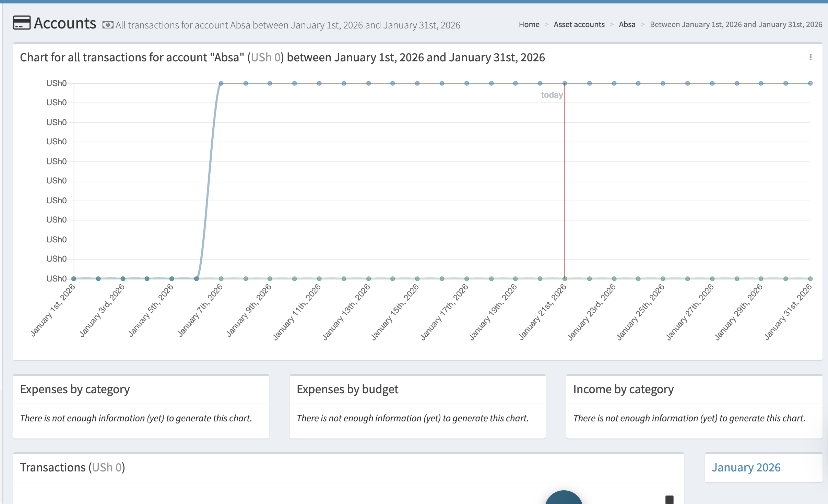Open the chart's three-dot options menu
Screen dimensions: 828x504
pos(810,57)
